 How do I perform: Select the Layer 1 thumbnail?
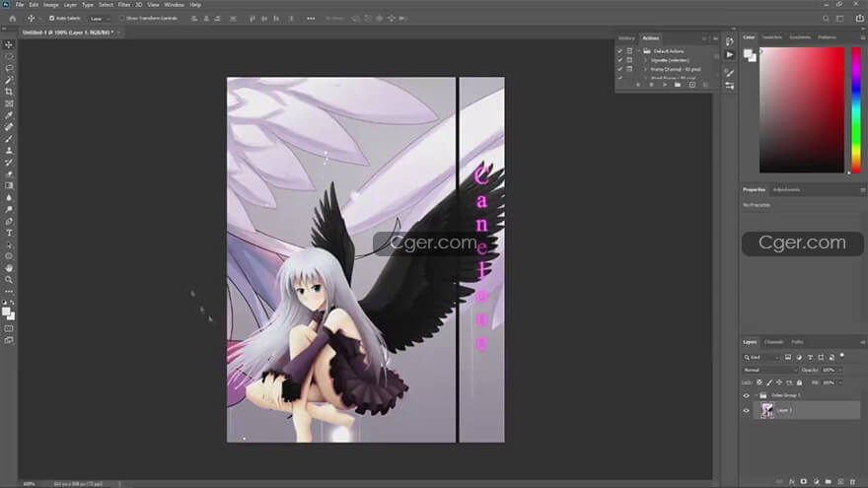coord(767,410)
